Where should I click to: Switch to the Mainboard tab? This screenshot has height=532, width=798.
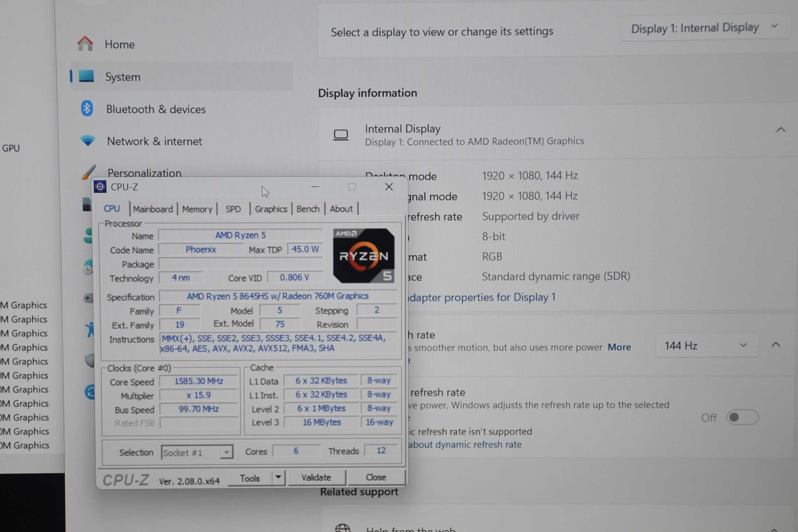(153, 209)
